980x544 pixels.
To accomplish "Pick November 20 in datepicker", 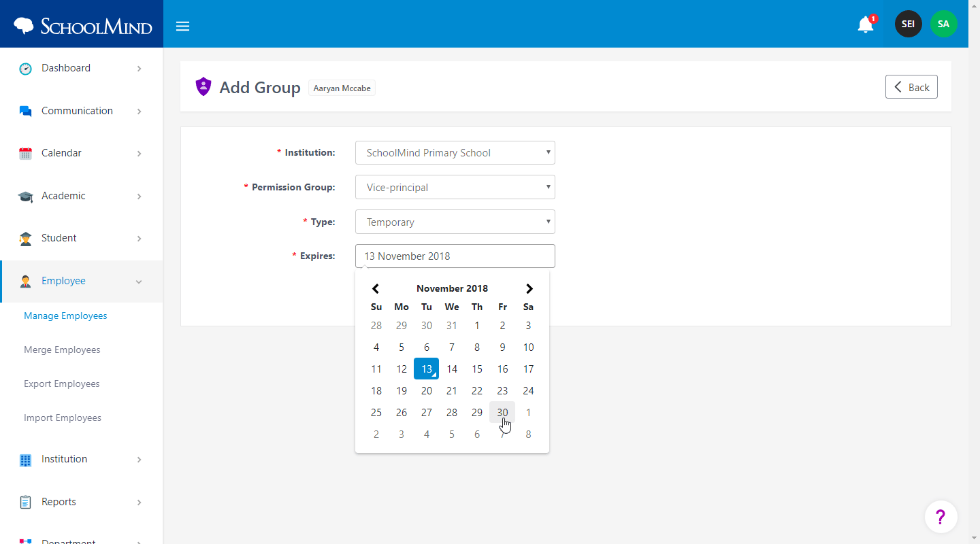I will coord(427,390).
